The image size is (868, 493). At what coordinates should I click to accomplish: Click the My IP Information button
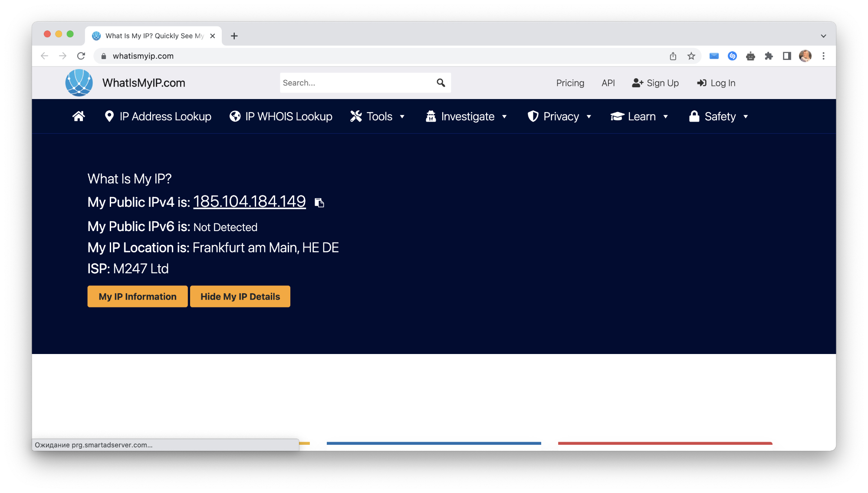click(138, 297)
